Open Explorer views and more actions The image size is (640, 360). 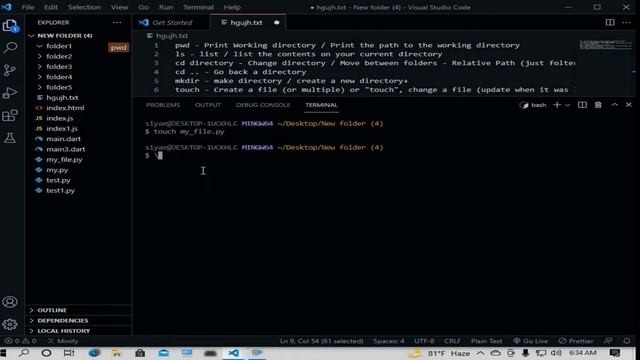117,22
